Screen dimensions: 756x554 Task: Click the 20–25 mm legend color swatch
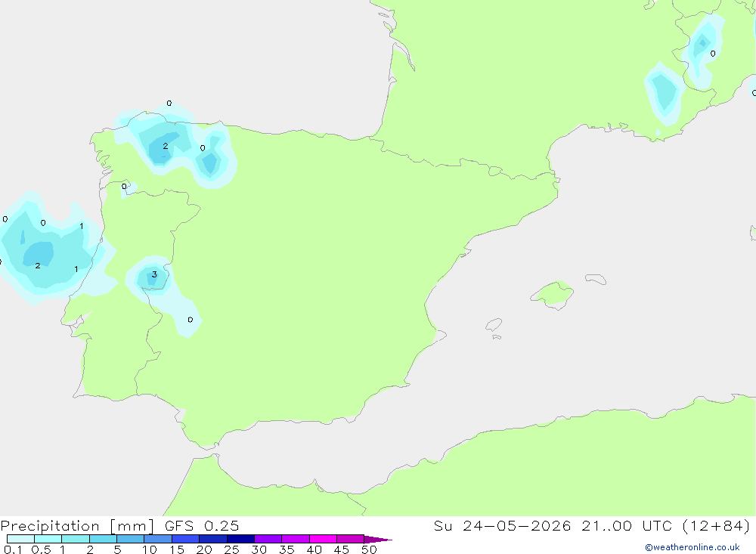click(212, 539)
